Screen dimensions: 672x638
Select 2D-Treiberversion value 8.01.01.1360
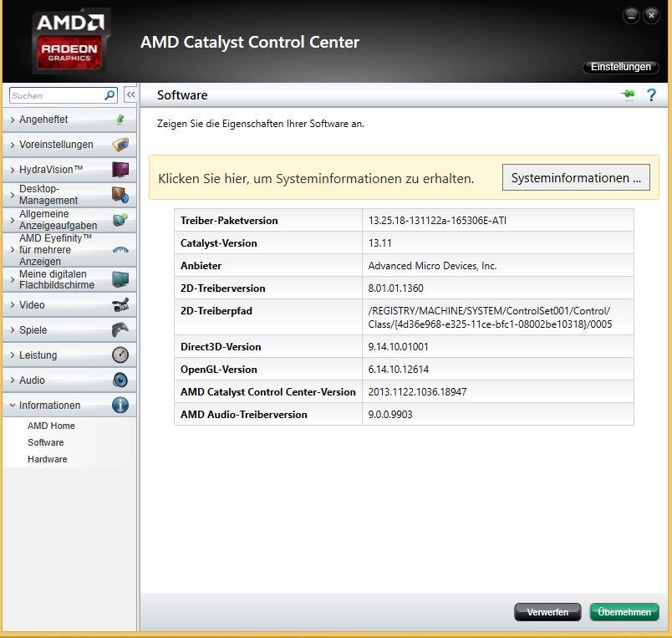(395, 288)
